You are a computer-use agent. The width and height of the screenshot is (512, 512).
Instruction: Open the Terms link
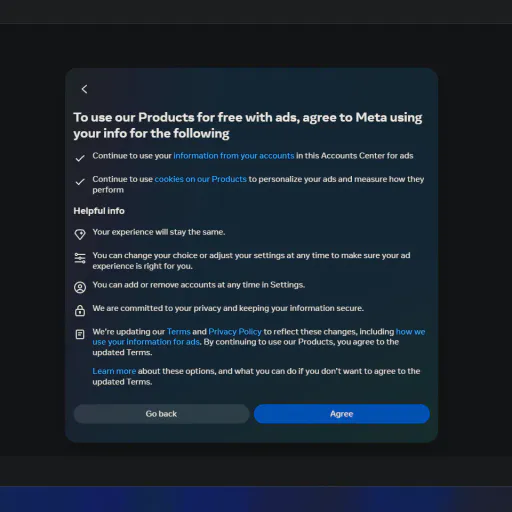click(x=178, y=332)
